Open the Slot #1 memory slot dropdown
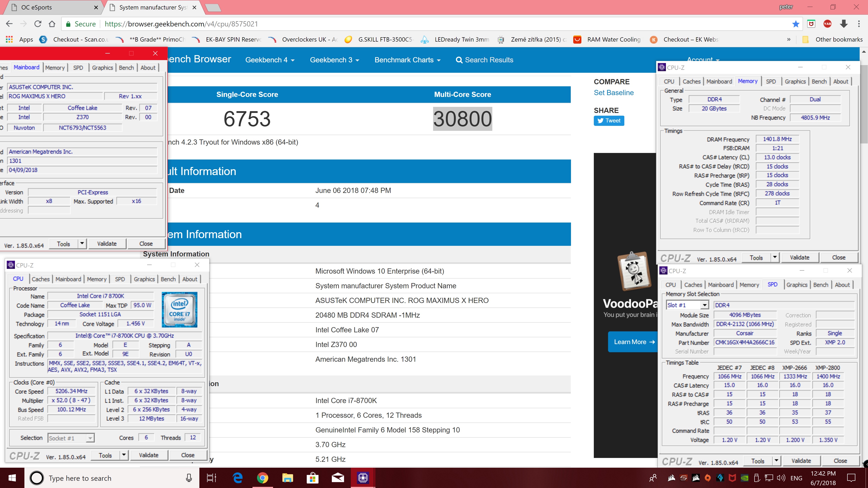Image resolution: width=868 pixels, height=488 pixels. [x=704, y=305]
